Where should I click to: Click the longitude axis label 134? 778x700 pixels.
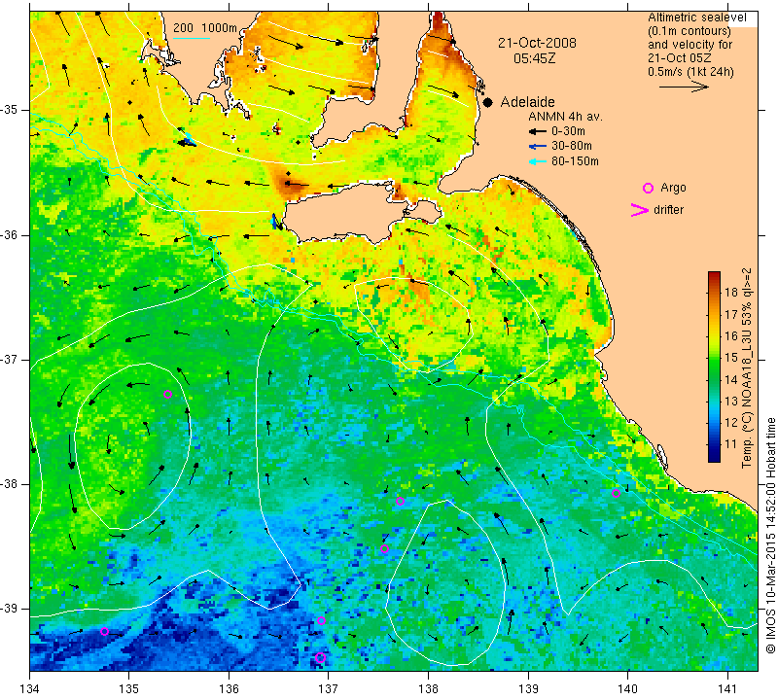[30, 688]
